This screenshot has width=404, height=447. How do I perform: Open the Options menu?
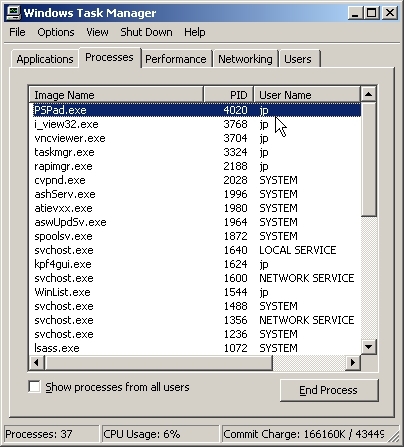[x=56, y=32]
